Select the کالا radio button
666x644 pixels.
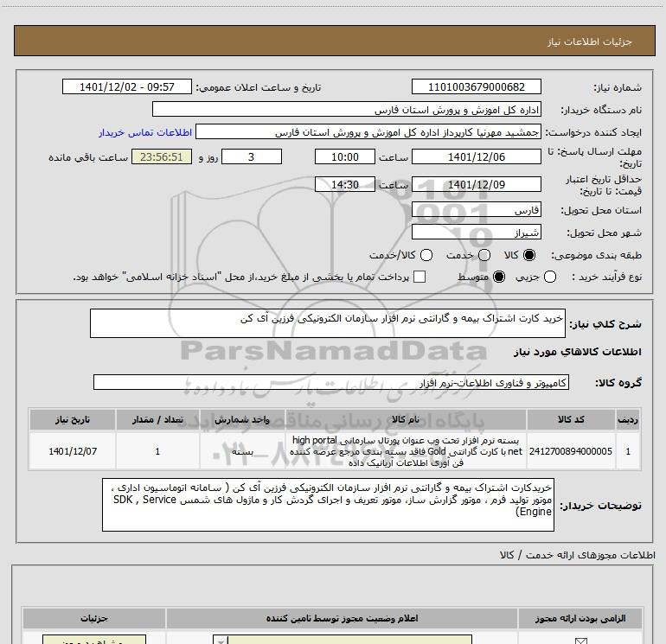click(529, 255)
